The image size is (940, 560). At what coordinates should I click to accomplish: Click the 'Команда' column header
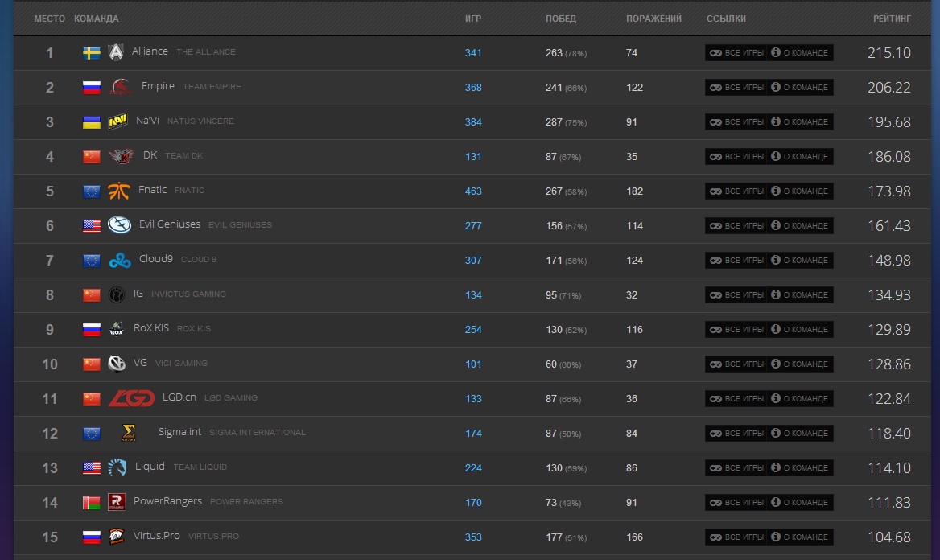pyautogui.click(x=97, y=19)
